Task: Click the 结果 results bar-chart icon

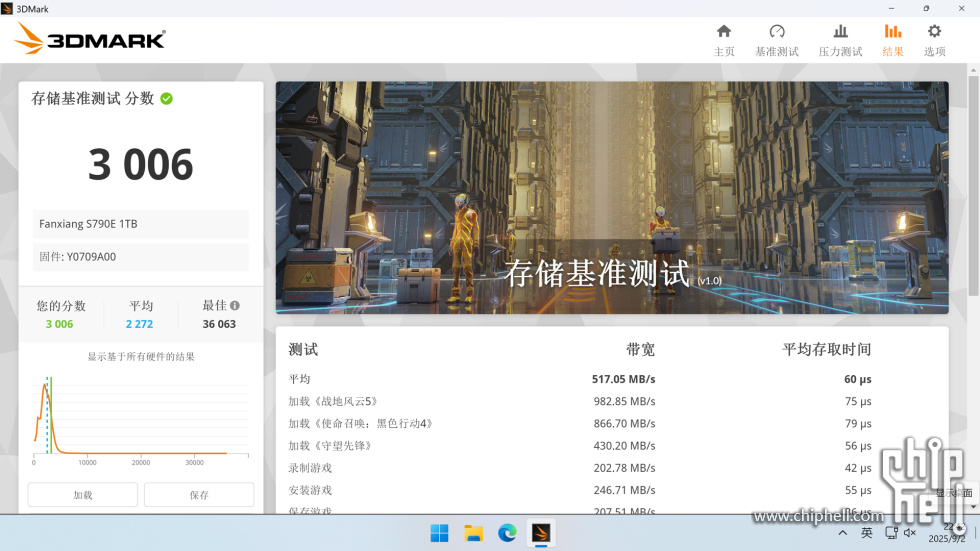Action: [x=892, y=32]
